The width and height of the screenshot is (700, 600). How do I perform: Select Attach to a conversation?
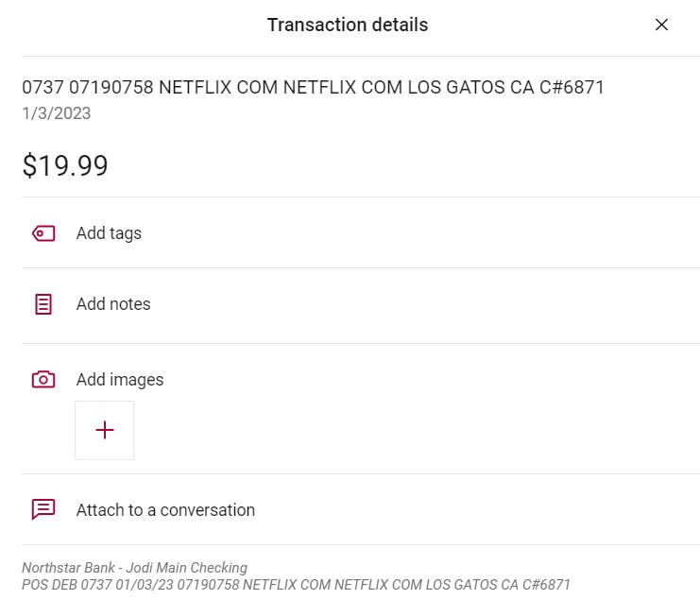click(x=165, y=510)
